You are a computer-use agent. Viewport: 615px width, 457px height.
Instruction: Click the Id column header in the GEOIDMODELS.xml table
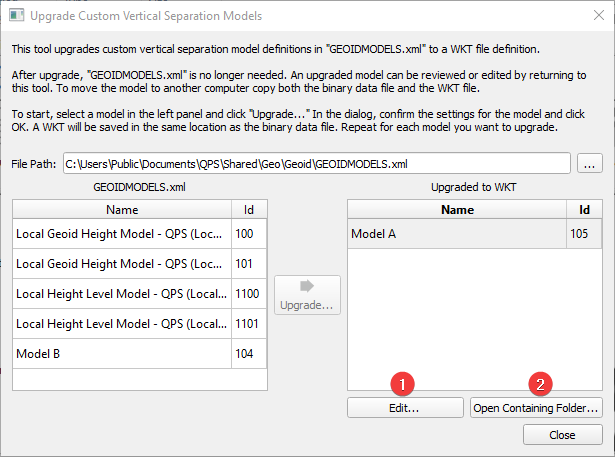(248, 208)
